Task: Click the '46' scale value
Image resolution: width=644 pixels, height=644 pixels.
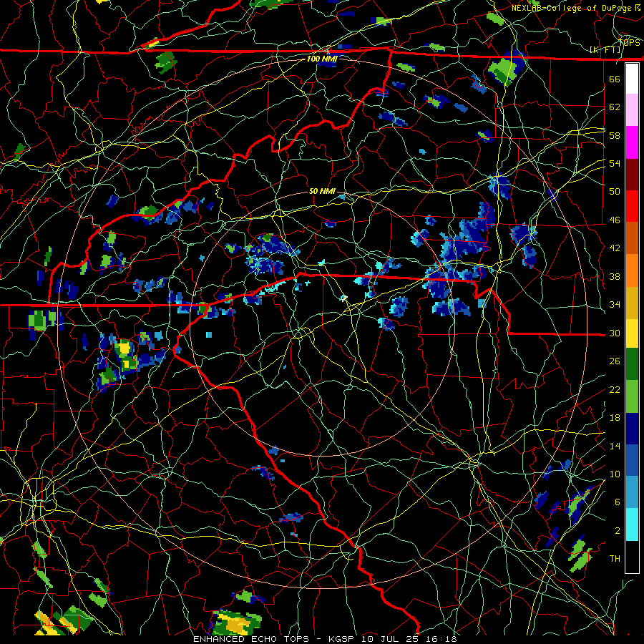Action: point(615,220)
